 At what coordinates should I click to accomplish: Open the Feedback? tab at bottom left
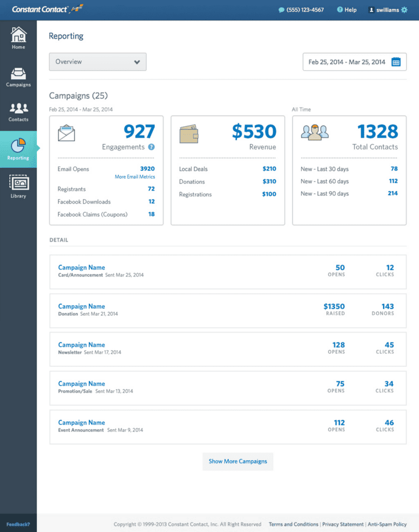tap(17, 524)
